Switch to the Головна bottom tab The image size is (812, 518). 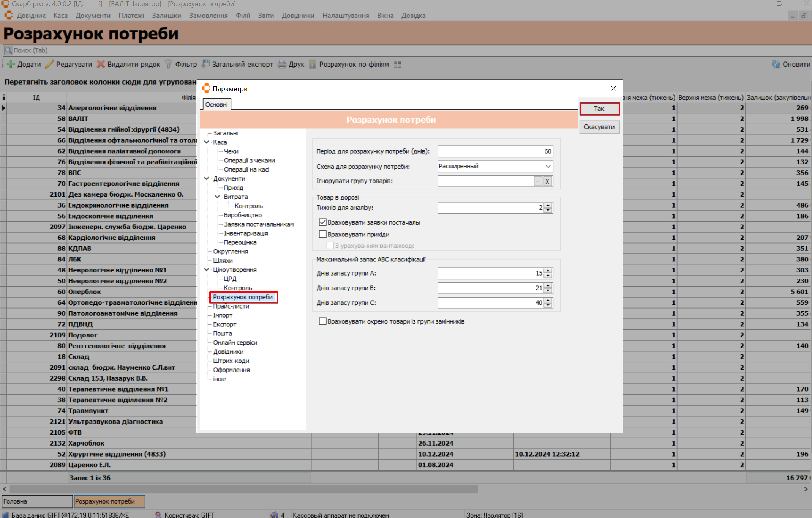click(x=37, y=501)
